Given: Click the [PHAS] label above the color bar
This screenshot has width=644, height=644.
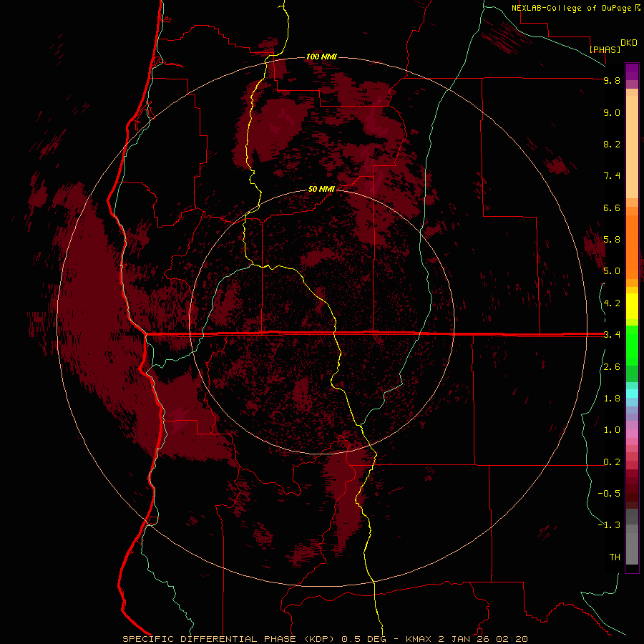Looking at the screenshot, I should [605, 49].
